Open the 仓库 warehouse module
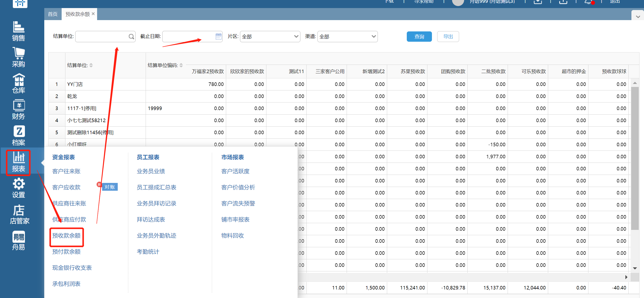The height and width of the screenshot is (298, 644). (19, 83)
